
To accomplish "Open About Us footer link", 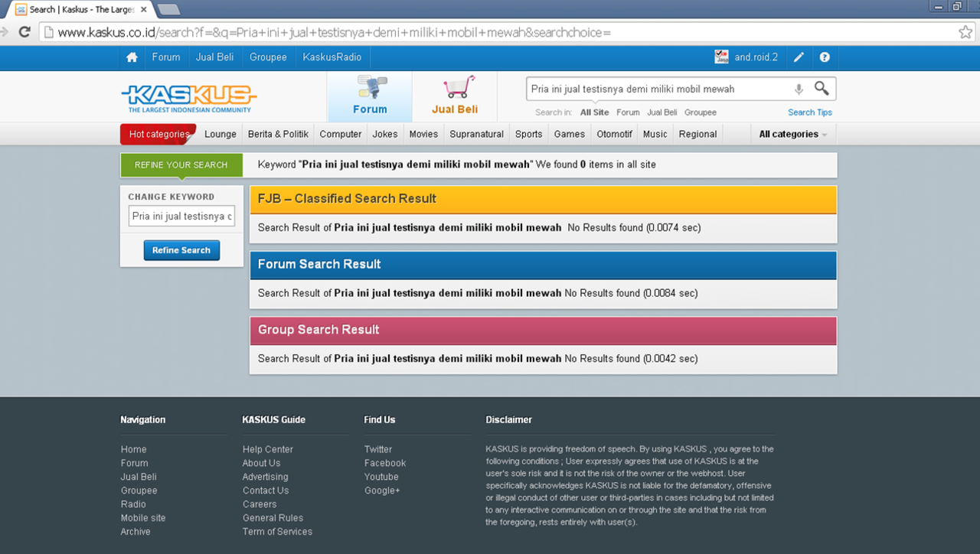I will coord(262,464).
